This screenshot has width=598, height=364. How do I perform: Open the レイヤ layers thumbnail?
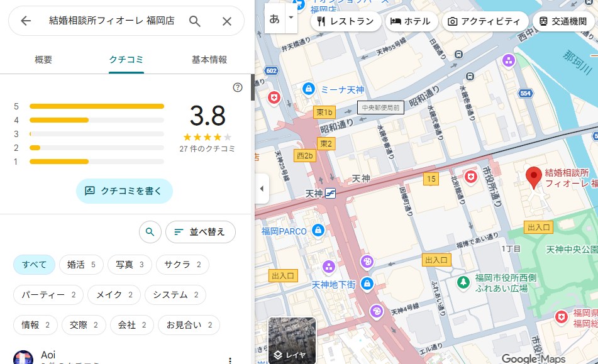click(x=292, y=340)
